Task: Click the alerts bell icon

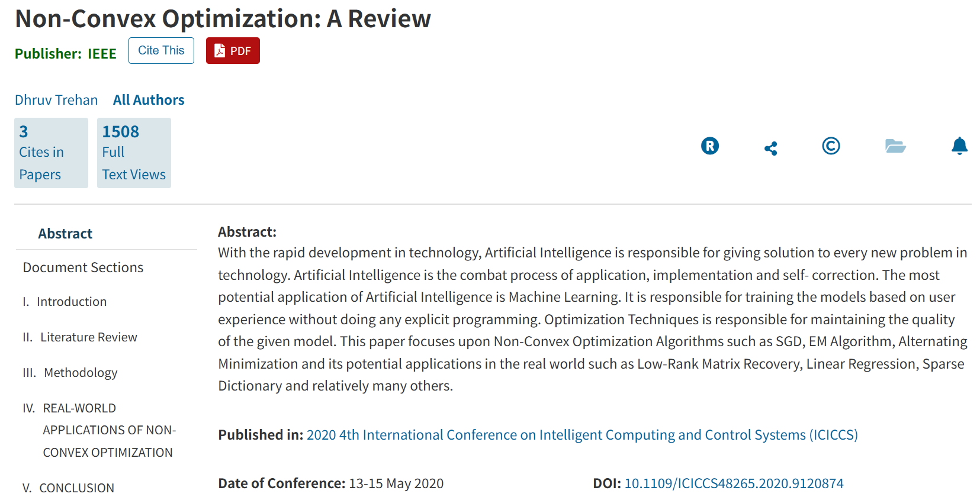Action: pyautogui.click(x=959, y=146)
